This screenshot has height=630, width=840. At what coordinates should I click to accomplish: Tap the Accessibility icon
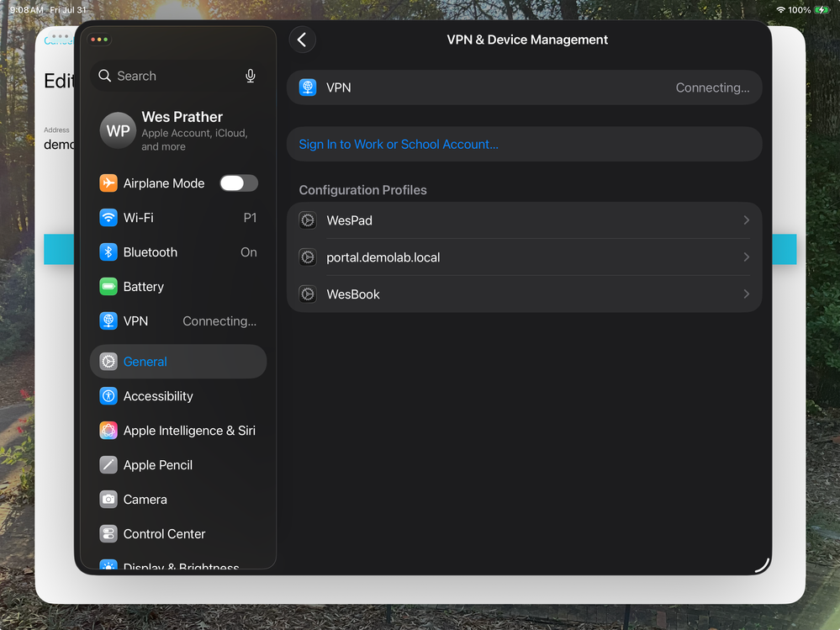[x=108, y=396]
